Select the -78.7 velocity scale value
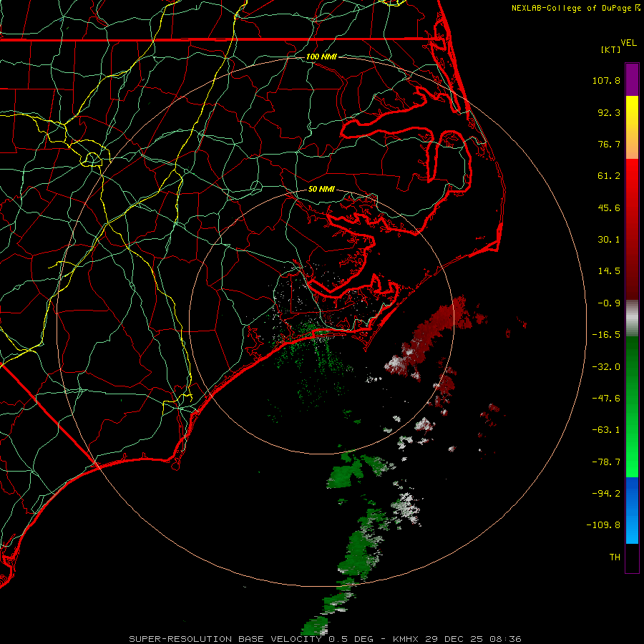The height and width of the screenshot is (644, 644). coord(606,462)
